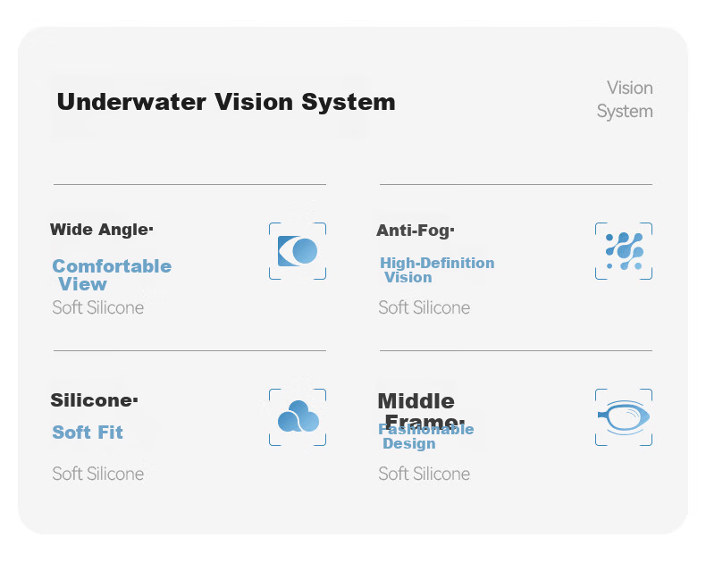This screenshot has height=588, width=706.
Task: Click the anti-fog molecule dots icon
Action: (x=624, y=251)
